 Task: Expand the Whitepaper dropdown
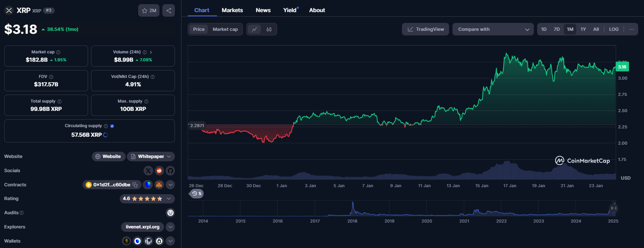click(151, 156)
